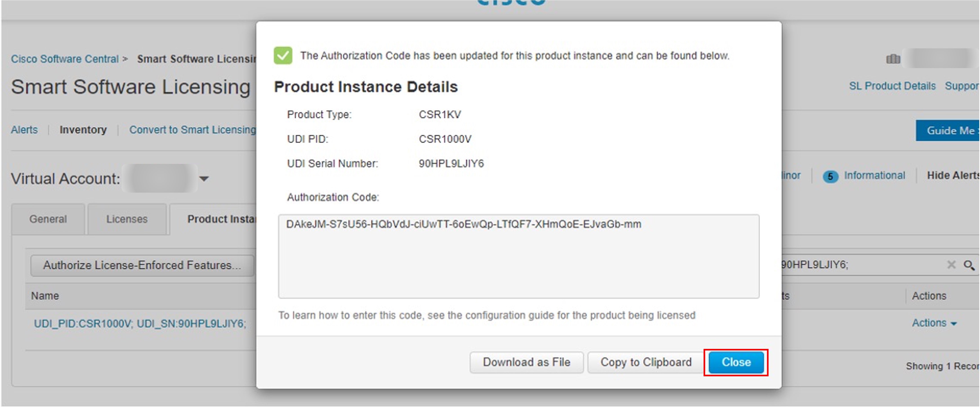Close the Product Instance Details dialog

tap(736, 362)
